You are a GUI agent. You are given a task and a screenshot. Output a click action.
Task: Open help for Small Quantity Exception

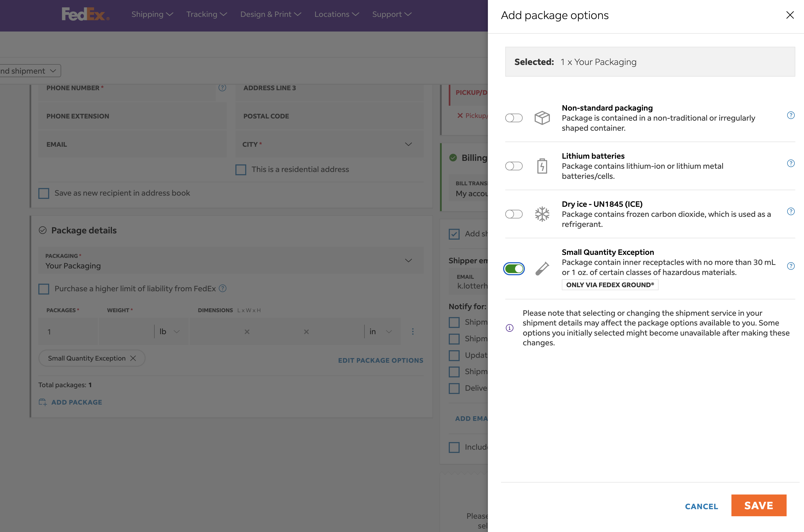click(x=791, y=266)
